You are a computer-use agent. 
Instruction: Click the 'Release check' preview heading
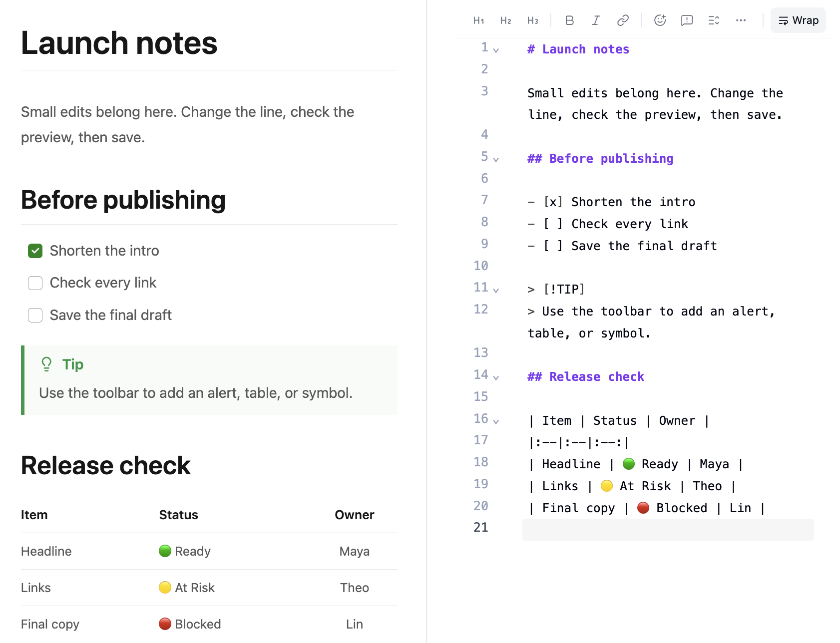[106, 466]
